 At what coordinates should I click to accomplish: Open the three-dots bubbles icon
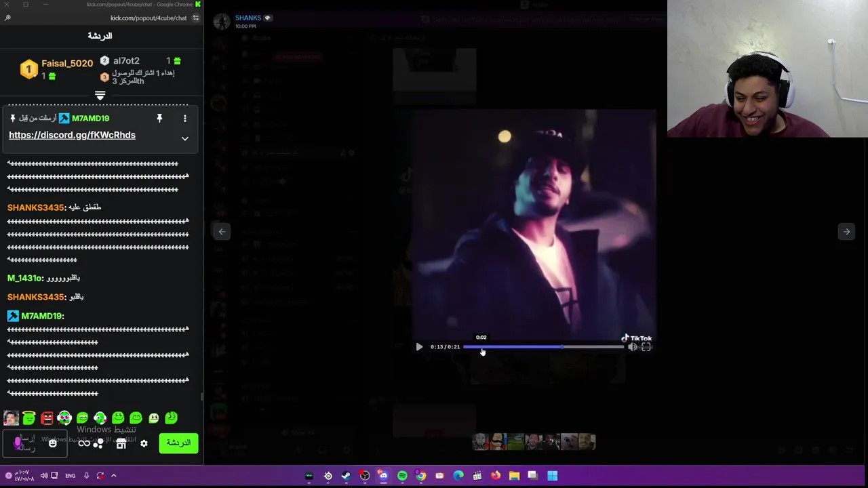99,444
